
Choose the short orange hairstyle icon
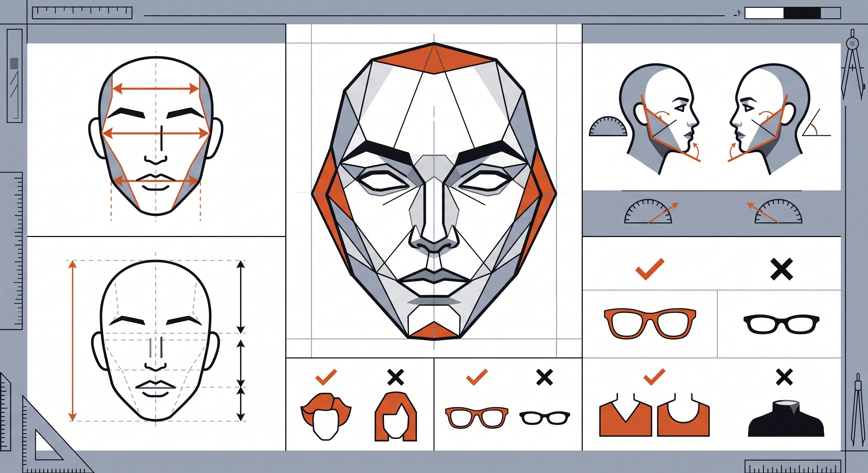325,416
